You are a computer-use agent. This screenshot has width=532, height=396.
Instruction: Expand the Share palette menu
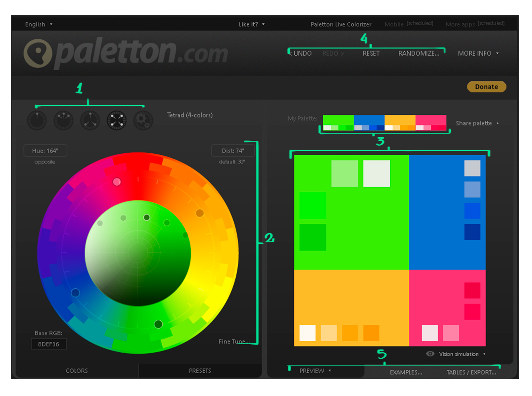(477, 123)
